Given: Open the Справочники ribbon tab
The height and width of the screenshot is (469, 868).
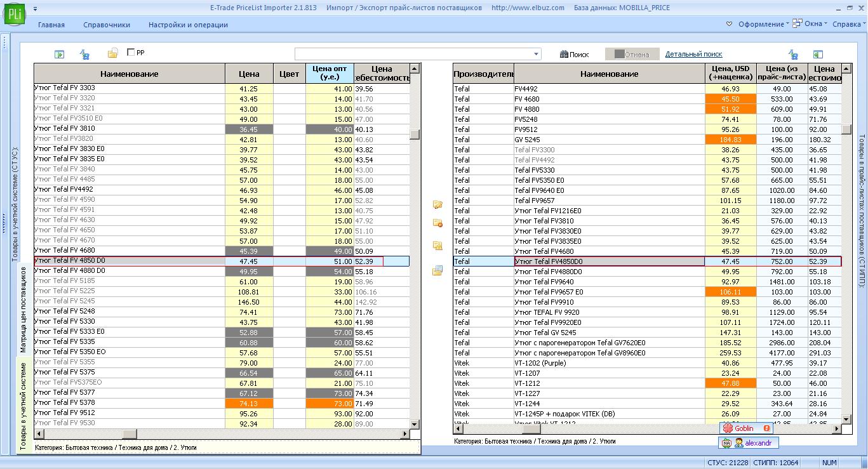Looking at the screenshot, I should point(107,25).
